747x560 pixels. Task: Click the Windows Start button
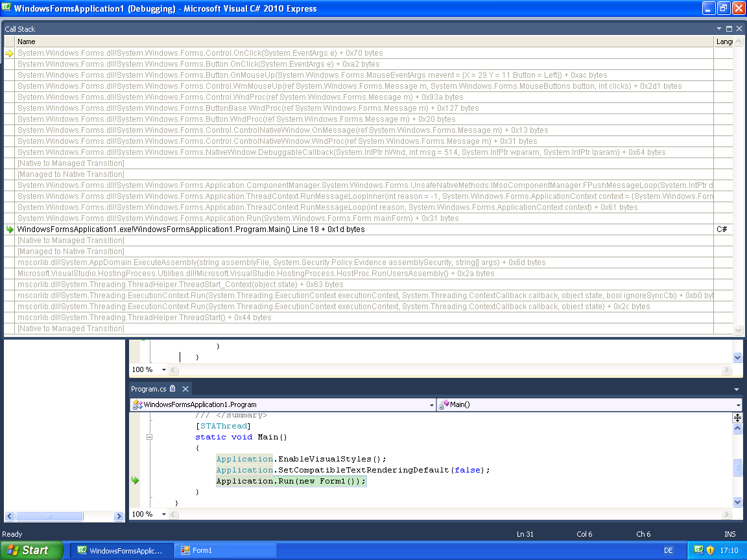click(31, 550)
